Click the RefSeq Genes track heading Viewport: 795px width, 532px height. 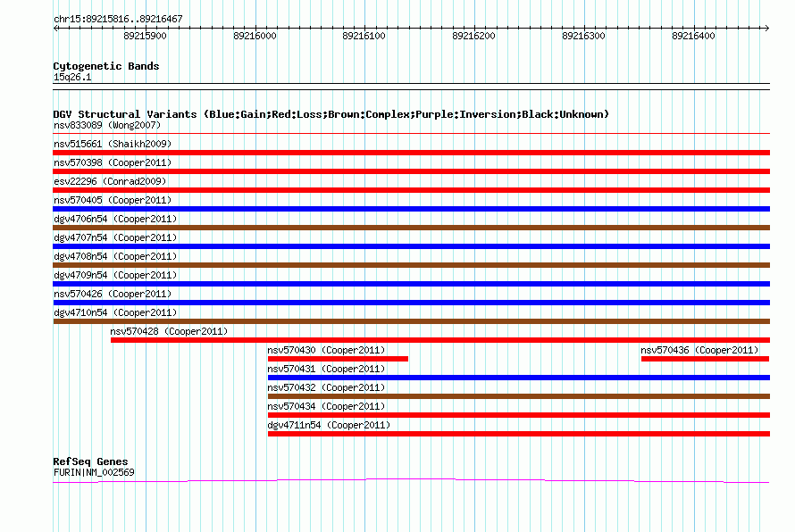tap(90, 461)
